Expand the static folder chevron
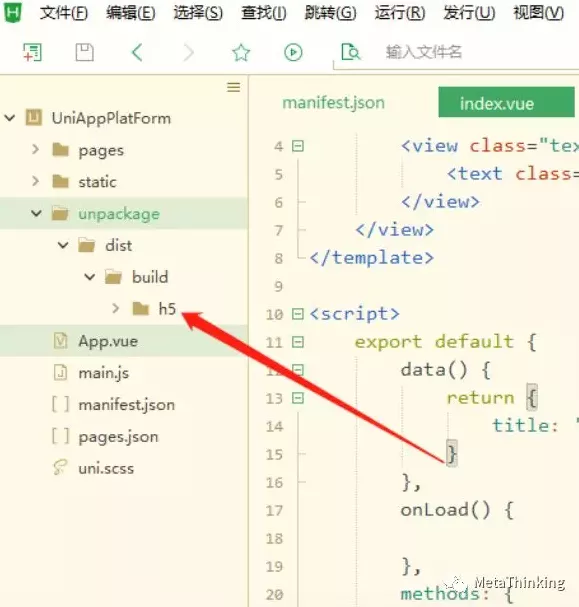This screenshot has width=579, height=607. (x=35, y=181)
